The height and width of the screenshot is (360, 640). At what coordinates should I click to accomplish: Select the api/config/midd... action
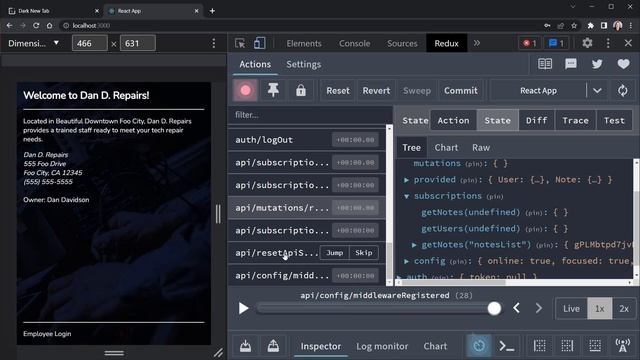[307, 276]
